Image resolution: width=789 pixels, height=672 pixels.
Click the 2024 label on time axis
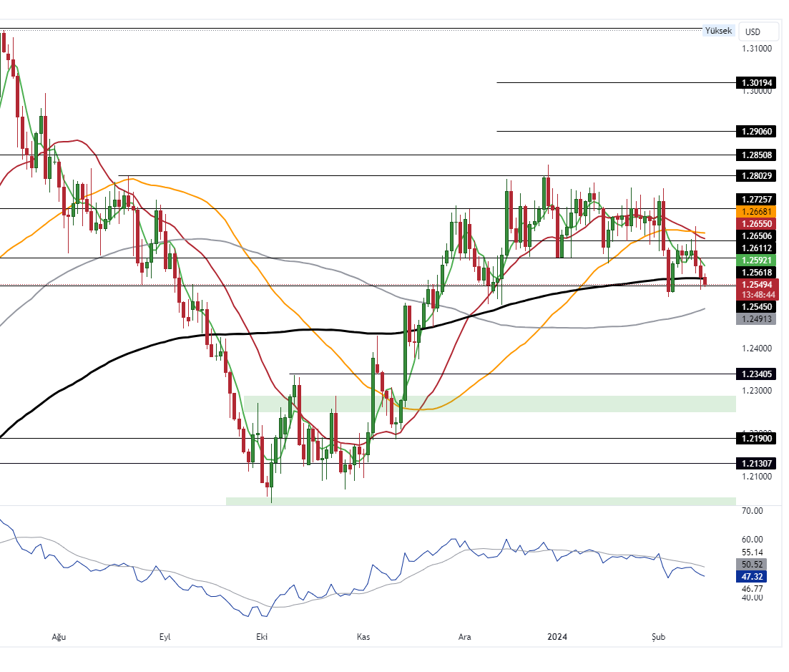coord(556,636)
